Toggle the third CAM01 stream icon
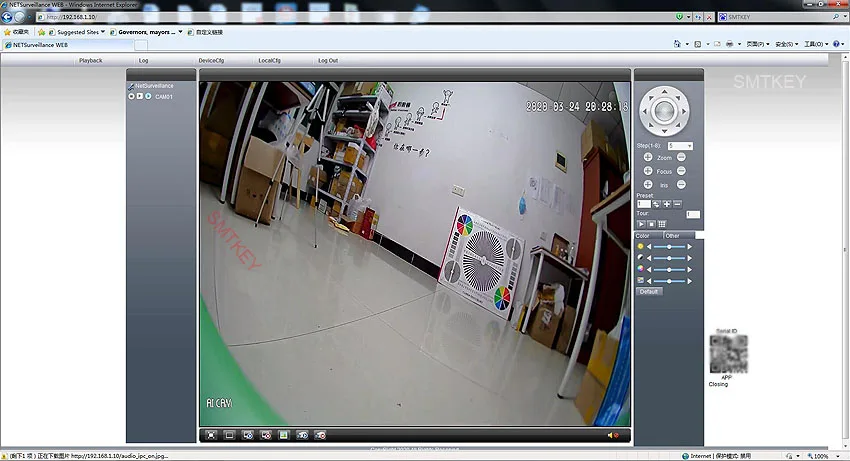Viewport: 850px width, 461px height. pyautogui.click(x=148, y=96)
